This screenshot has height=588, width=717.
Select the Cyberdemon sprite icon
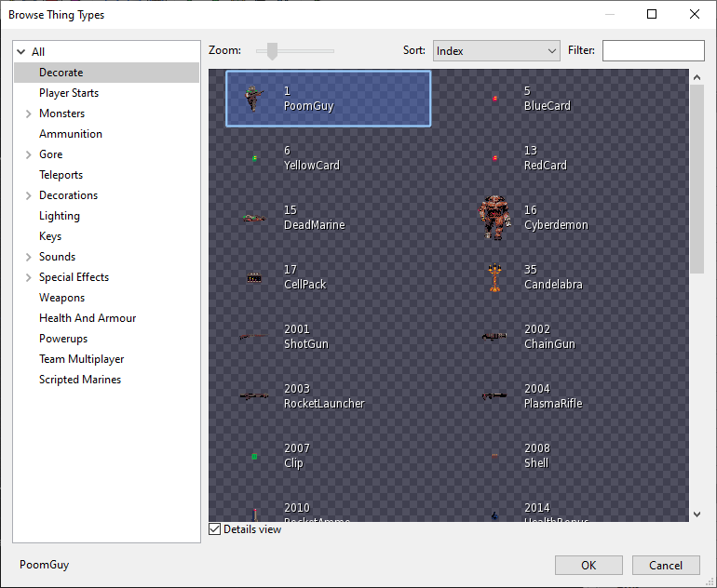494,218
